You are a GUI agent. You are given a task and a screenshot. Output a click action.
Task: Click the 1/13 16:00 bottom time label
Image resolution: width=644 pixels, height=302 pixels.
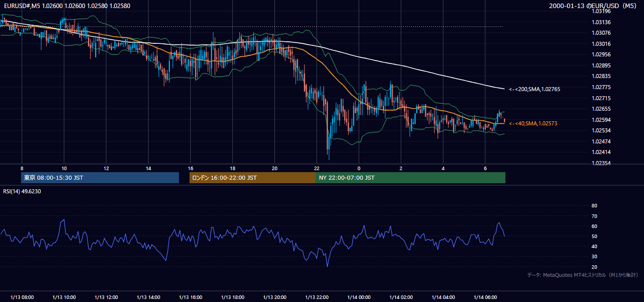click(190, 297)
